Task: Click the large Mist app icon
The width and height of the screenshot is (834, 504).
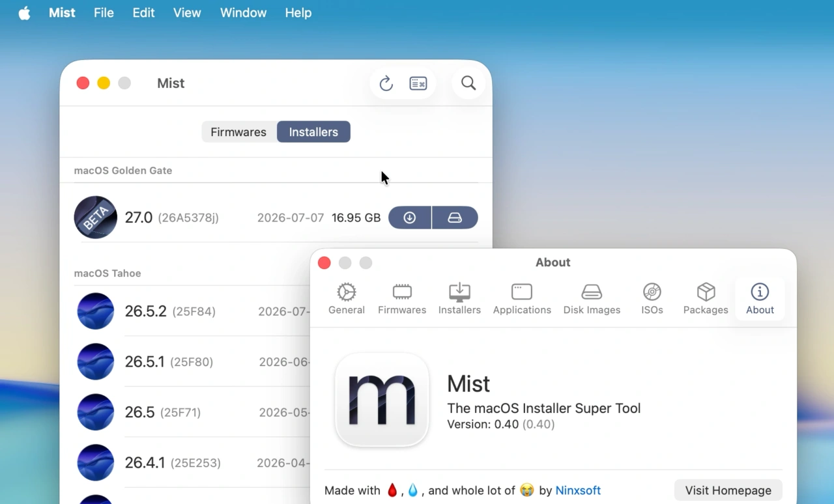Action: (382, 400)
